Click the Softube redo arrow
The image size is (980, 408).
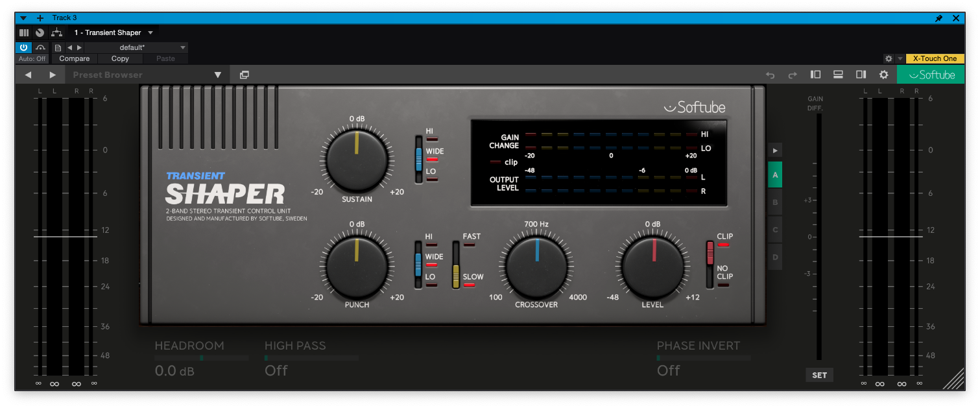[x=793, y=75]
